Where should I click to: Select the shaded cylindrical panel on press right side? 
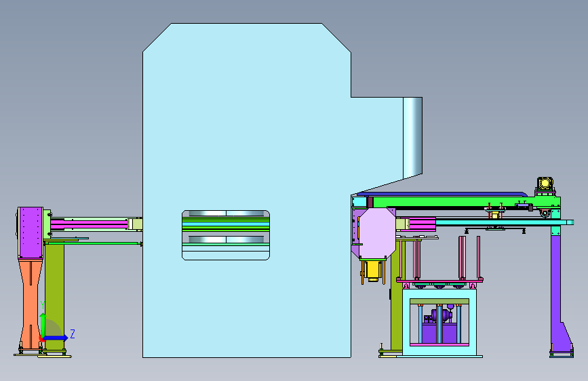point(413,137)
